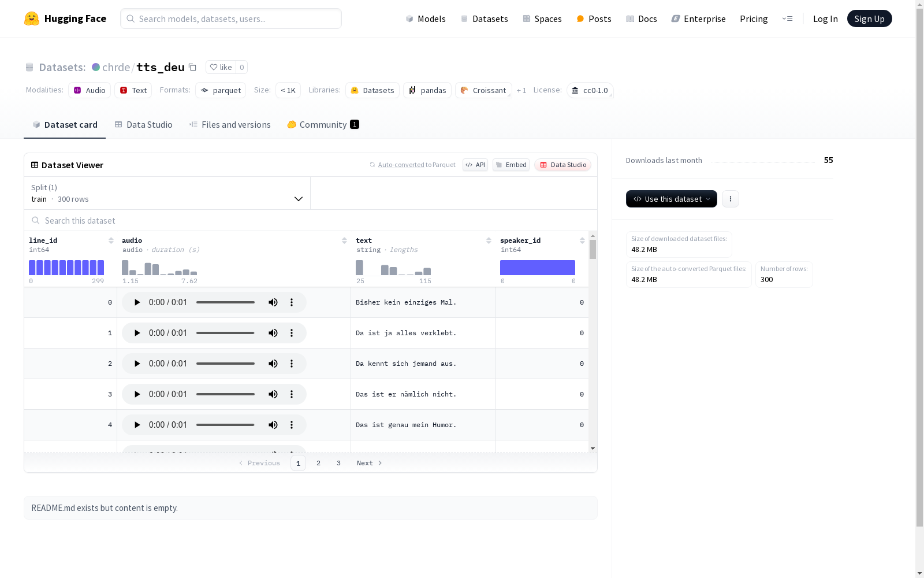
Task: Click the Next page link
Action: [x=370, y=463]
